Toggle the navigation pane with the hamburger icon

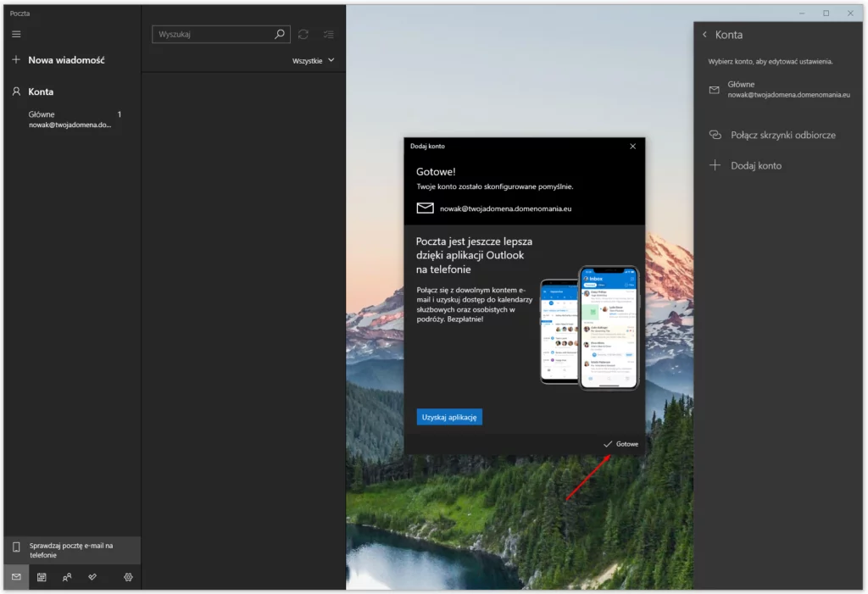coord(15,34)
